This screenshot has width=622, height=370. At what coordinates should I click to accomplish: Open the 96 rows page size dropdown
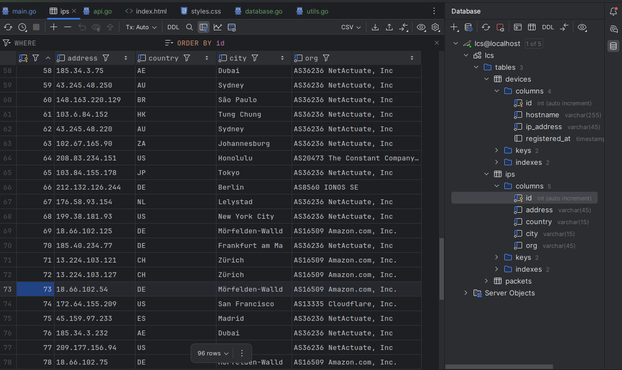pyautogui.click(x=213, y=353)
